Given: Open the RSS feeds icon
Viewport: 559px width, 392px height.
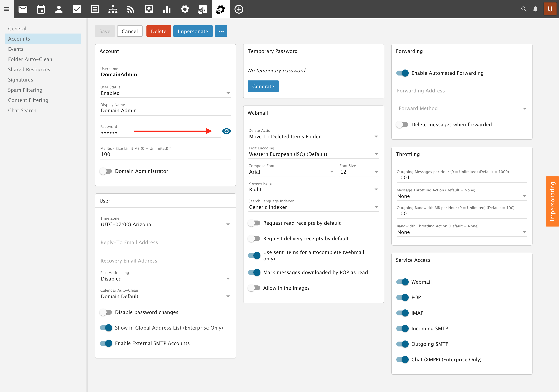Looking at the screenshot, I should click(131, 9).
